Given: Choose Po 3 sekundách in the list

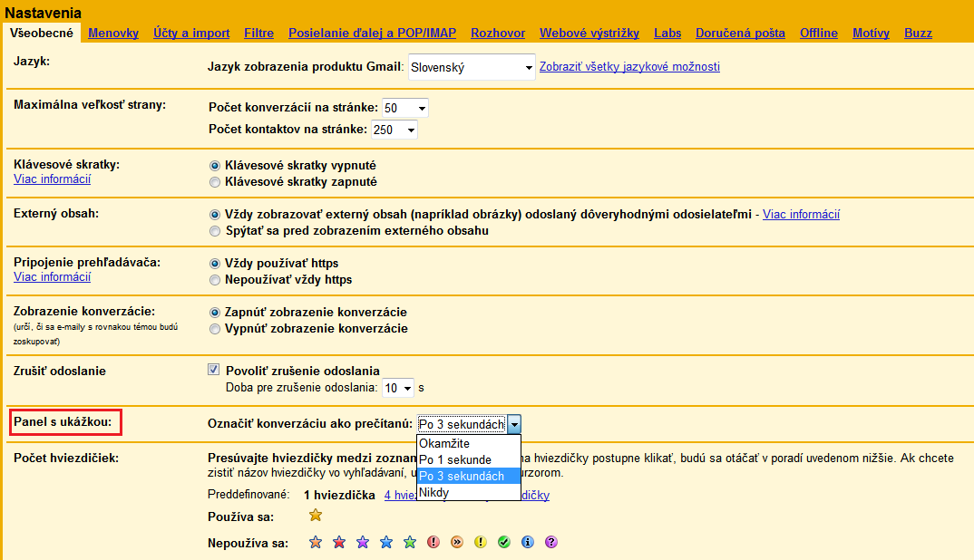Looking at the screenshot, I should tap(468, 477).
